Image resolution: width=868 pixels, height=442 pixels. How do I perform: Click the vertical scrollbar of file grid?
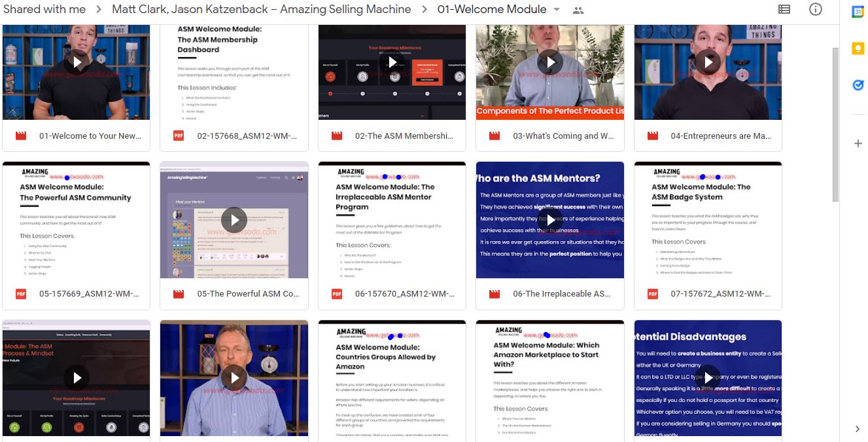[835, 124]
